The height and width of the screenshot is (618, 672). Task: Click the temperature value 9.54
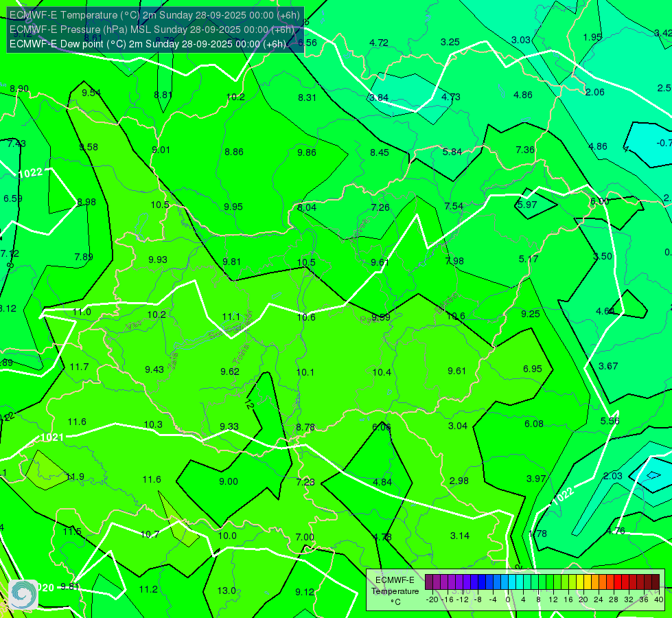[91, 93]
